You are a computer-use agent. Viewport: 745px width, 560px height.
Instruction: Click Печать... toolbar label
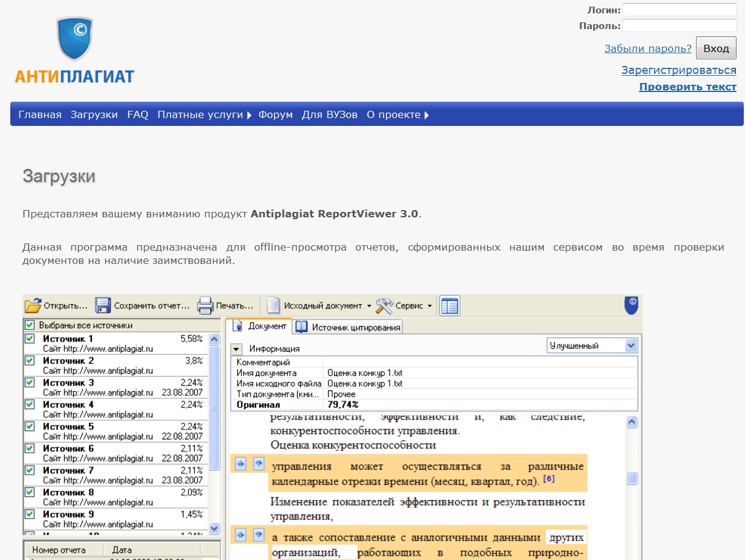pos(235,306)
